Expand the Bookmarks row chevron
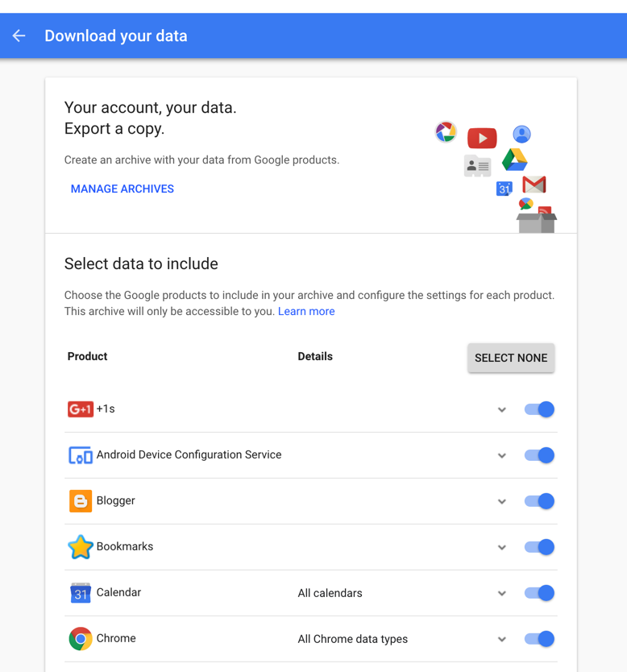The height and width of the screenshot is (672, 627). pyautogui.click(x=502, y=547)
